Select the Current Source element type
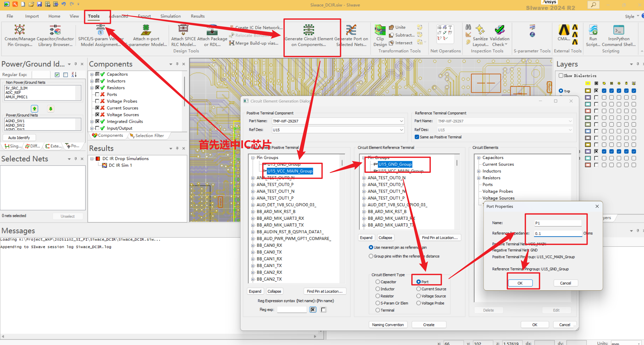Screen dimensions: 644x345 pos(419,289)
